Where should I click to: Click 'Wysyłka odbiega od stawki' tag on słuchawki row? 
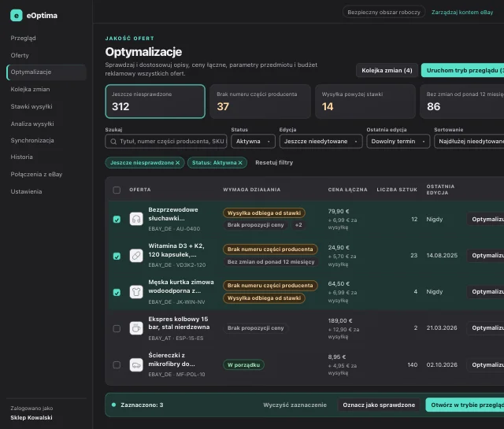(265, 213)
